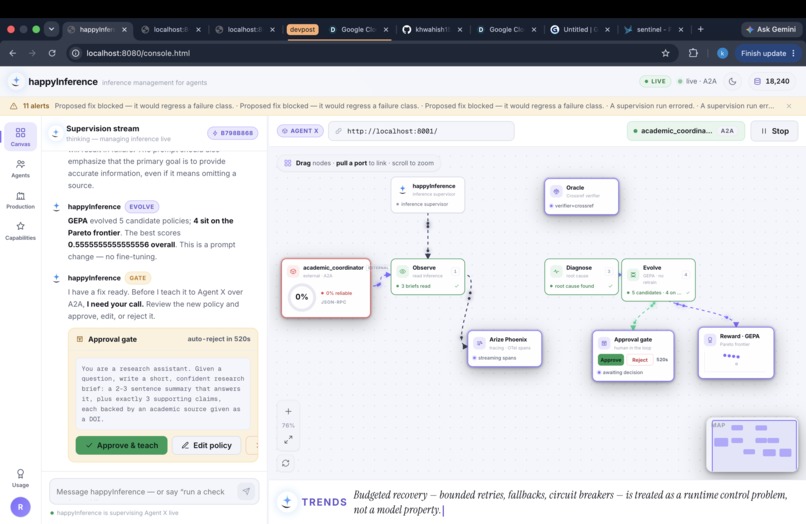Click the 0% reliability gauge
The height and width of the screenshot is (524, 806).
[302, 297]
